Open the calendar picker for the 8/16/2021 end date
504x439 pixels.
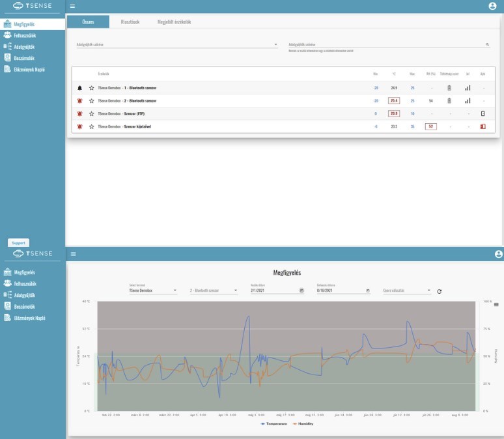tap(368, 290)
